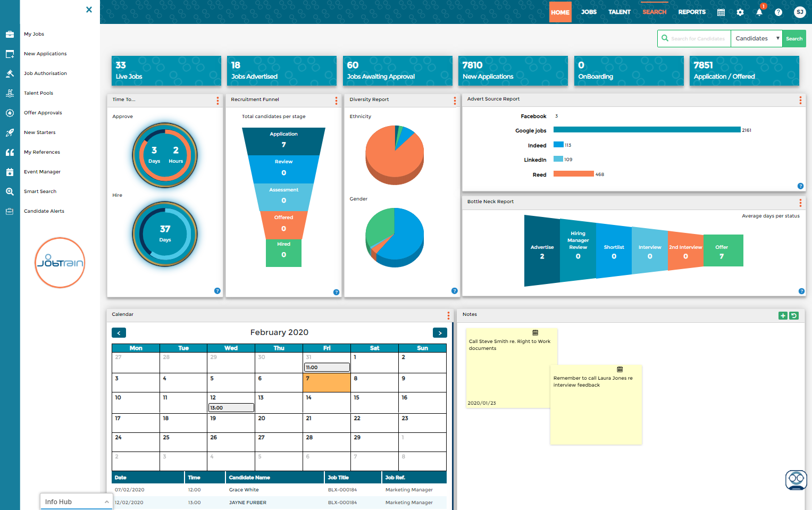Click the green Search button

794,38
